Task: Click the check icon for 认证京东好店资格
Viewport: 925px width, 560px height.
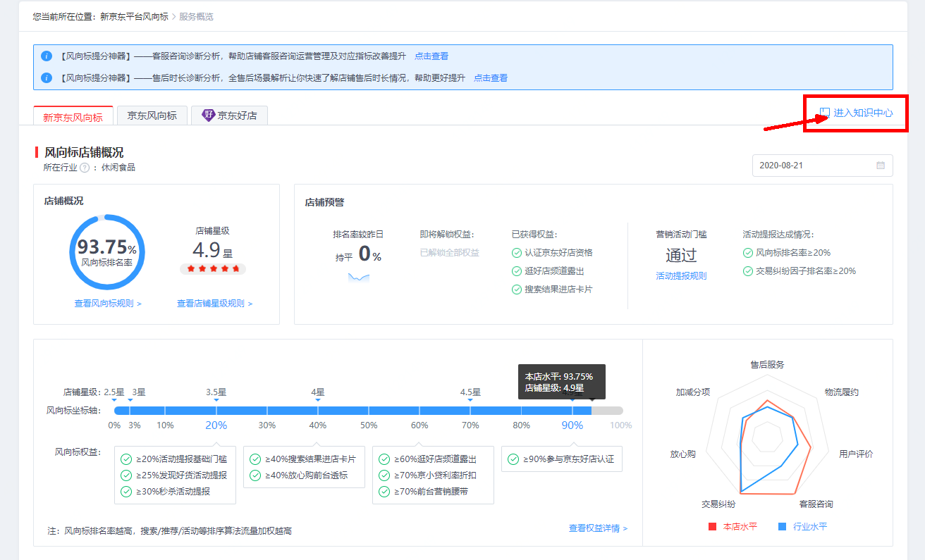Action: point(517,253)
